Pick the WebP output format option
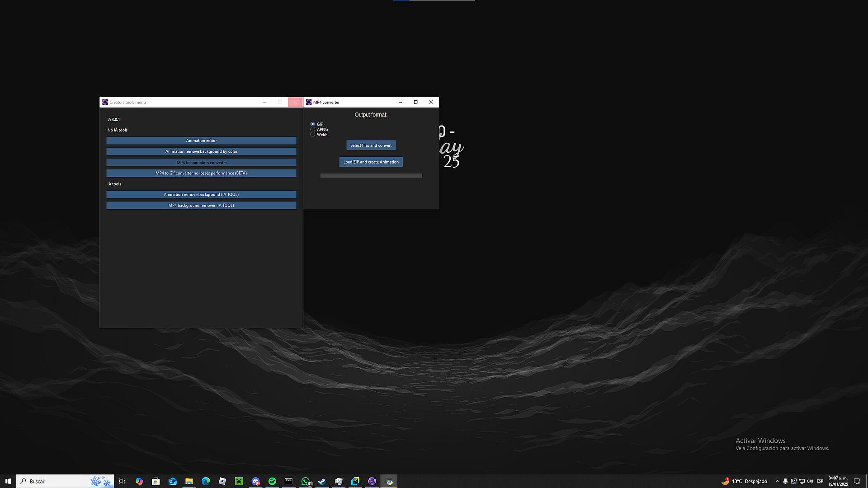This screenshot has height=488, width=868. pyautogui.click(x=312, y=134)
